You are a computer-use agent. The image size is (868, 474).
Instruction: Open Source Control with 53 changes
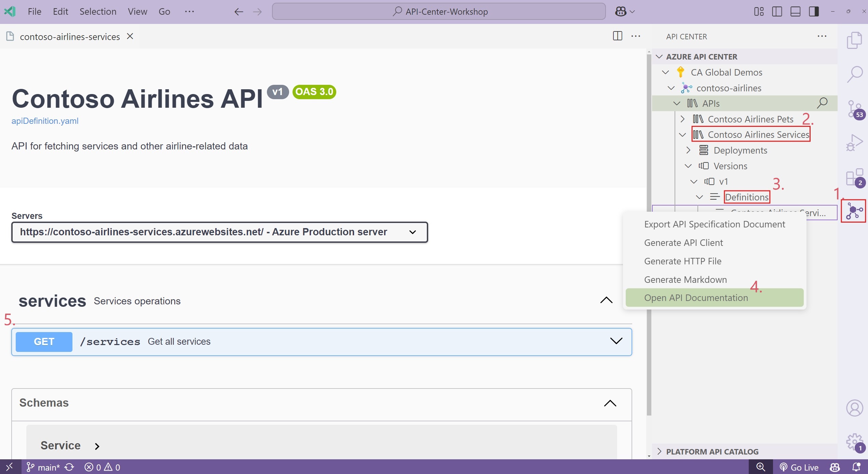(854, 109)
